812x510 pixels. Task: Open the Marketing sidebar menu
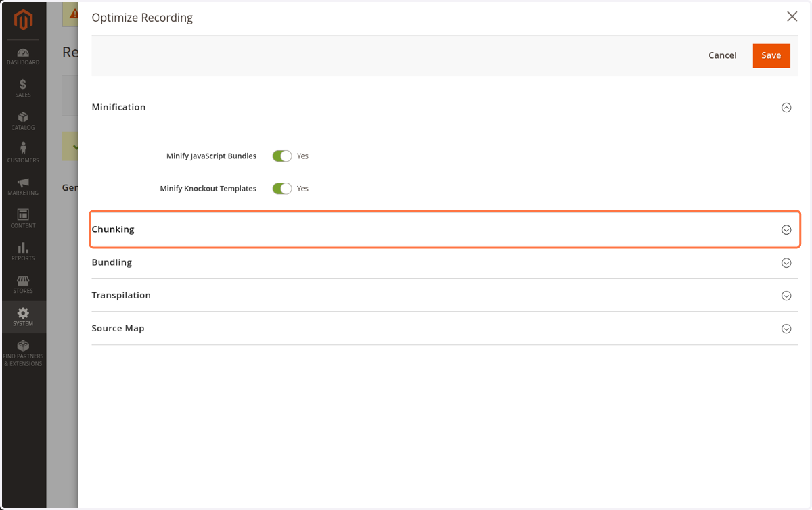point(23,186)
